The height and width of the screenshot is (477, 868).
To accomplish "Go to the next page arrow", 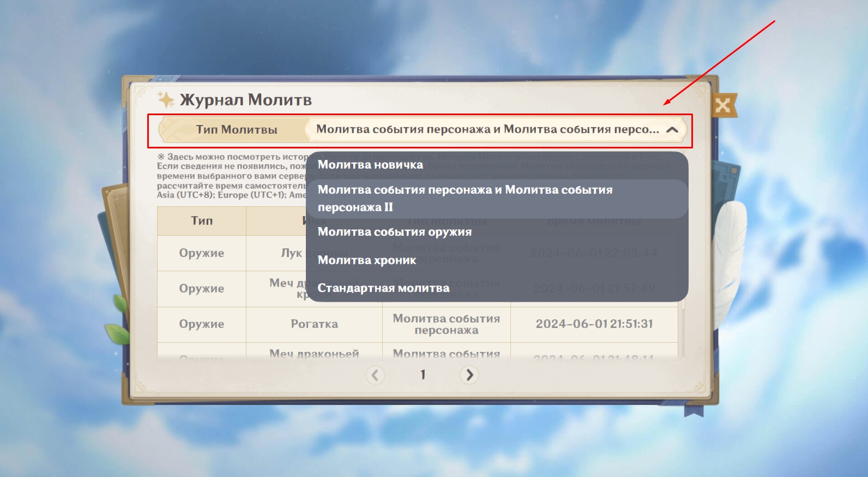I will coord(469,375).
